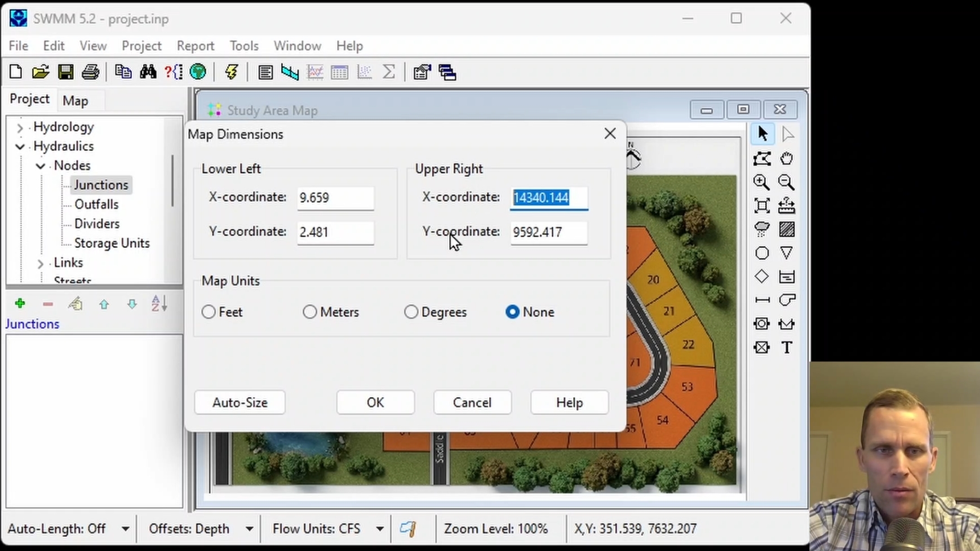
Task: Select the Junction circle tool icon
Action: coord(762,253)
